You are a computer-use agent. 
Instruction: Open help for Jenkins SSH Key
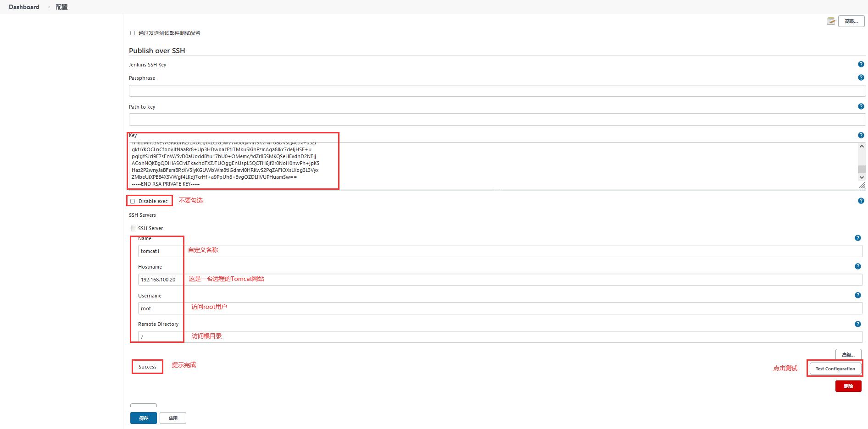point(861,65)
